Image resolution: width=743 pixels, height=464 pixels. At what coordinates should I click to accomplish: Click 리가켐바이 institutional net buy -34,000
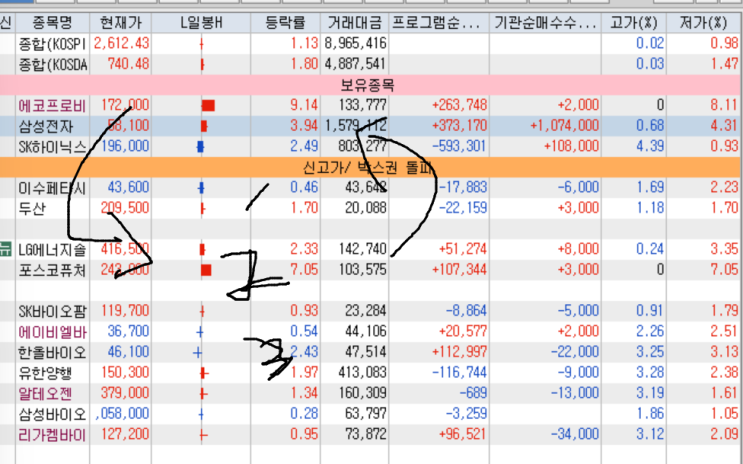[x=575, y=435]
